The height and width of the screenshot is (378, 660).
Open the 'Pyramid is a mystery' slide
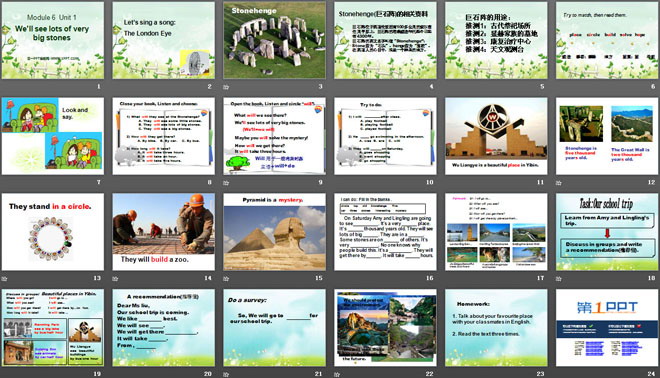click(274, 232)
